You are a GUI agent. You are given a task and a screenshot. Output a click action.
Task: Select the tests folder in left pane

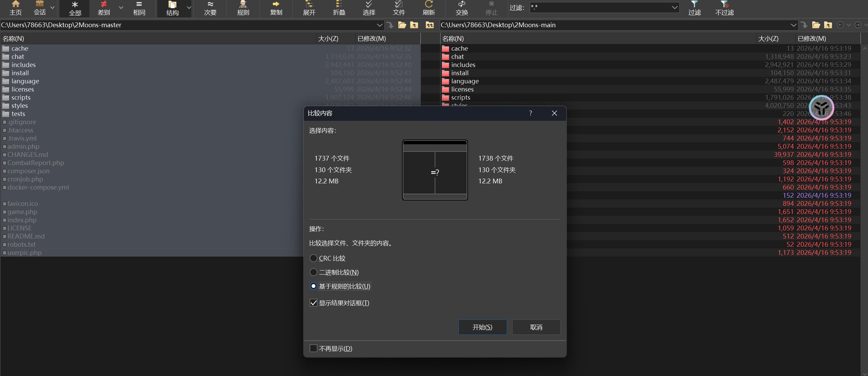click(18, 114)
